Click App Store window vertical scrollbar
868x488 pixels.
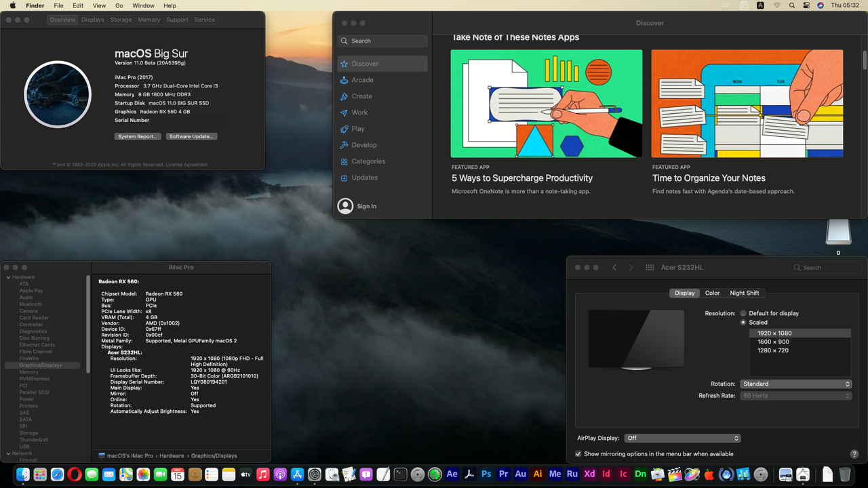(865, 61)
